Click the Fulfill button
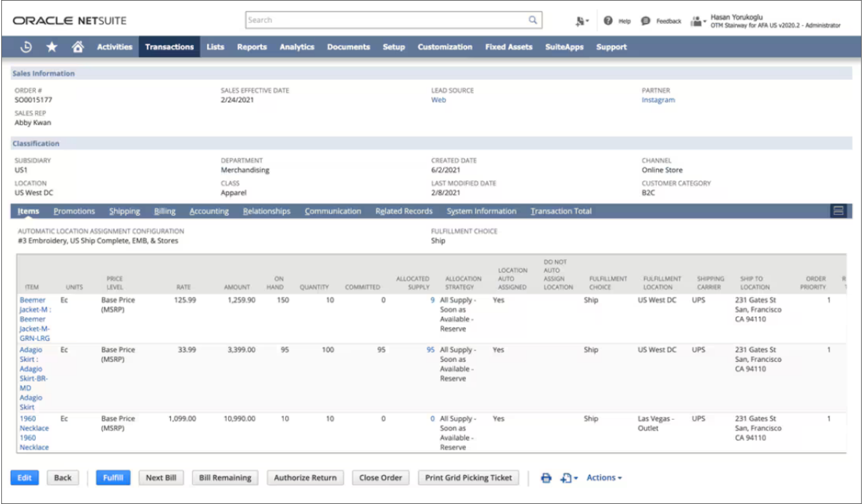Screen dimensions: 863x504 click(x=113, y=478)
